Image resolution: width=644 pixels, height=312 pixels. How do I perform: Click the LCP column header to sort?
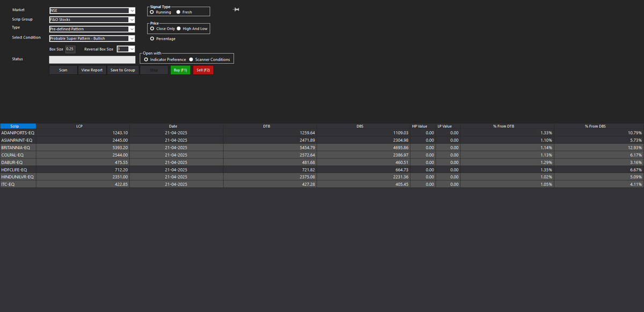(x=79, y=126)
